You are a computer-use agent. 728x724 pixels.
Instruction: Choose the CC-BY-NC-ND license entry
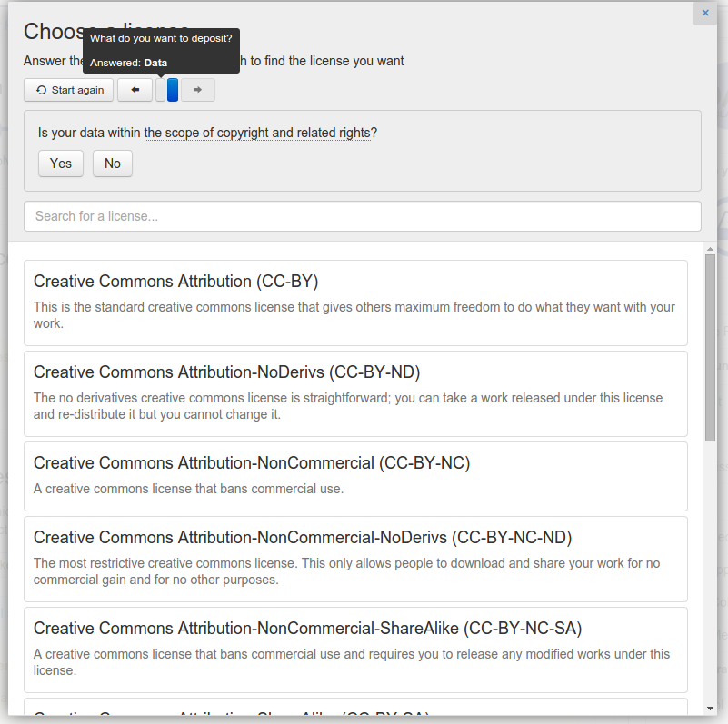355,559
